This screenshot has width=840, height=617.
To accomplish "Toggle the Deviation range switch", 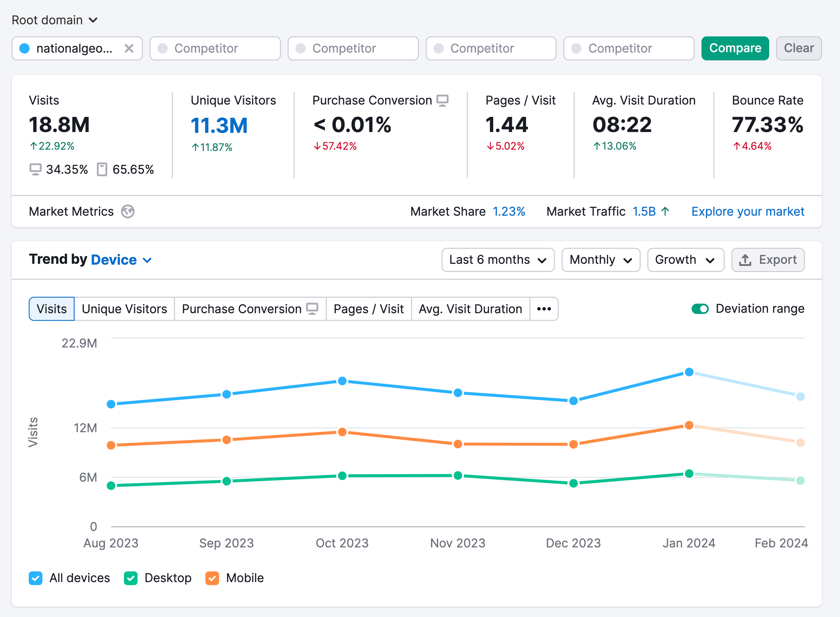I will [700, 309].
